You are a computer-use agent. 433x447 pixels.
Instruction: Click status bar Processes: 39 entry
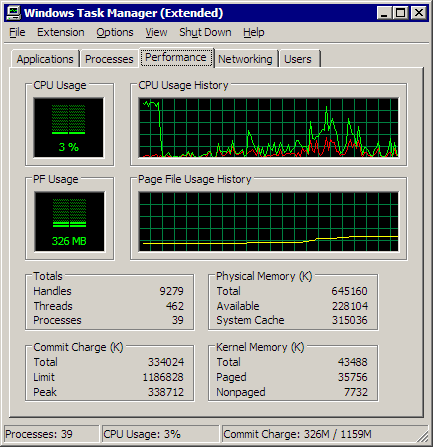pos(51,434)
